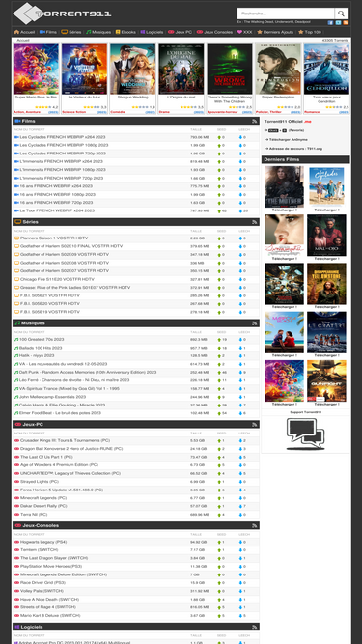Select the Super Mario Bros. le film poster
This screenshot has width=362, height=644.
(x=36, y=70)
